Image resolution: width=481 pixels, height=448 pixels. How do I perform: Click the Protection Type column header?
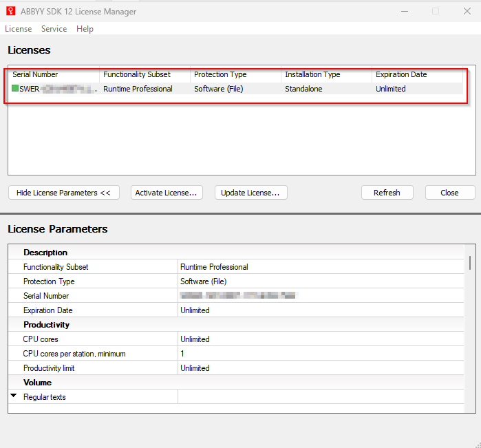pos(220,74)
